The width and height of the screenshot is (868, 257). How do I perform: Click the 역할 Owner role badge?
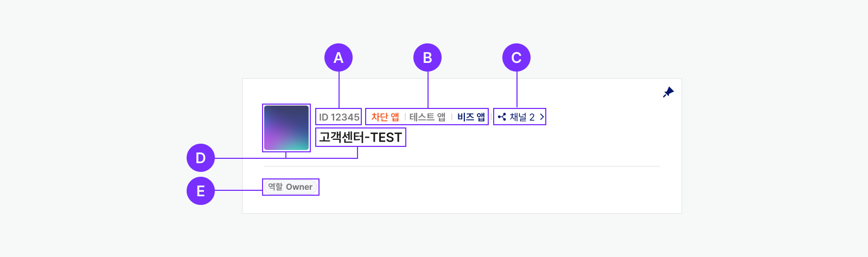point(290,187)
